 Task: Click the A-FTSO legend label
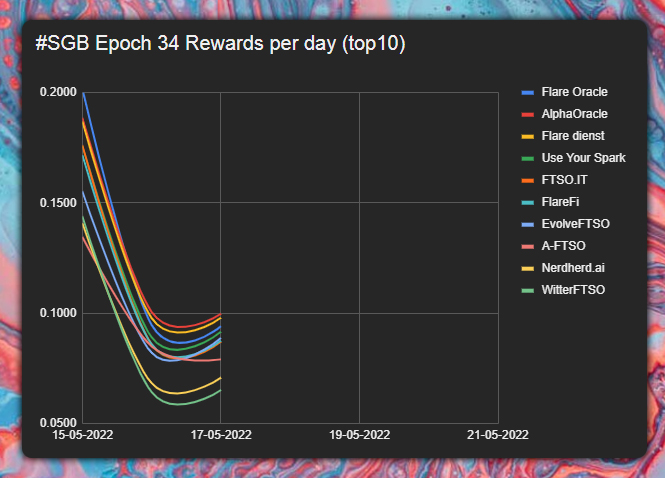pyautogui.click(x=564, y=246)
